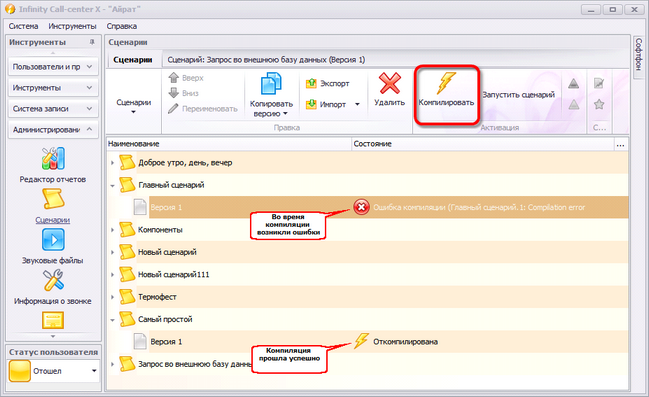Open the Система menu

(23, 26)
